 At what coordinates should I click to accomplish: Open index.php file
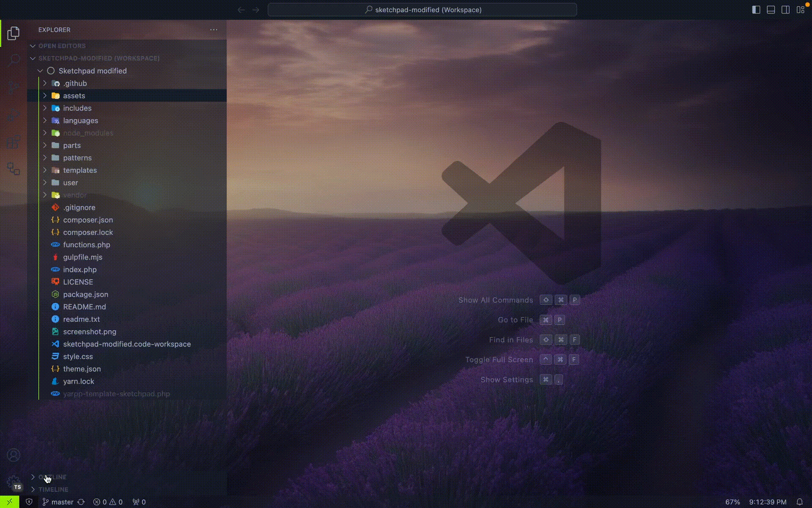(80, 269)
